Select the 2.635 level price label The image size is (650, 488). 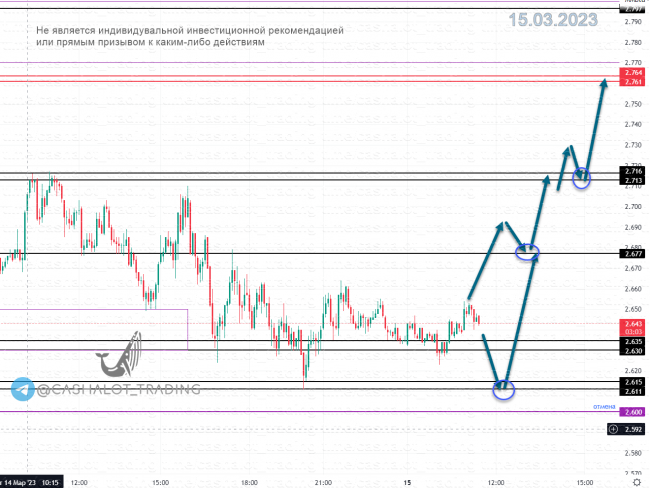tap(633, 342)
